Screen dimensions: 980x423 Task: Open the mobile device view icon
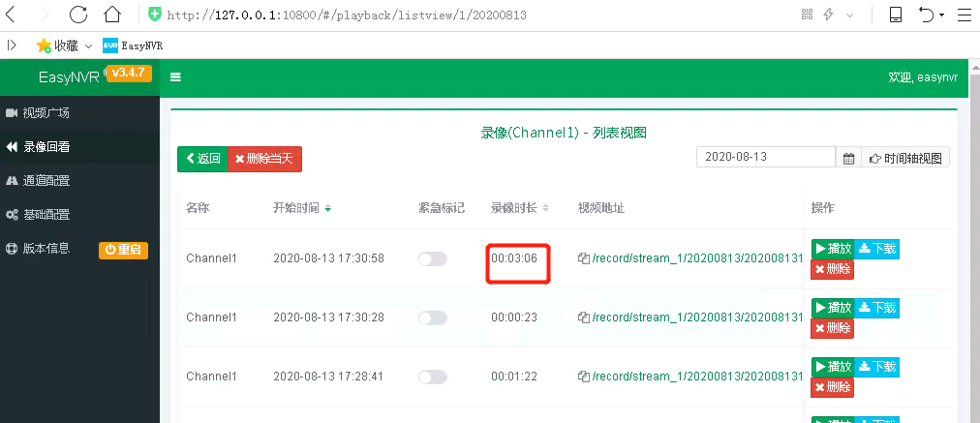896,15
